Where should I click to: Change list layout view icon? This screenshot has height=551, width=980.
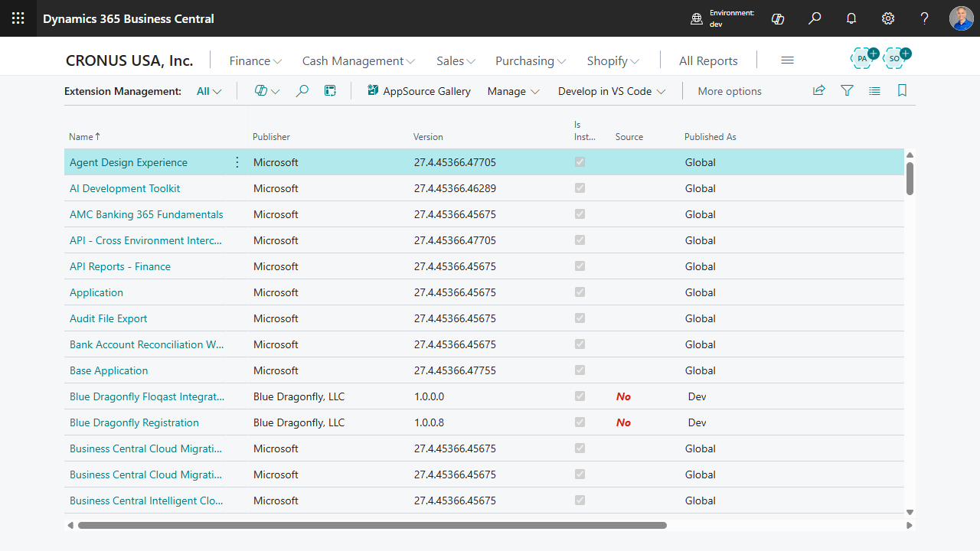coord(874,90)
